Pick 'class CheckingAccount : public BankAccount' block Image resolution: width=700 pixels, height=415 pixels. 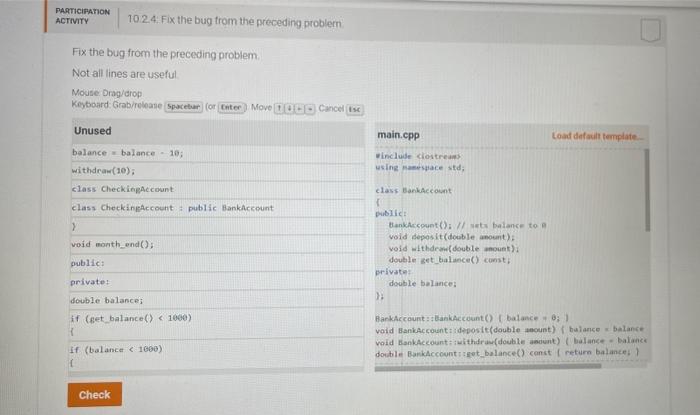click(217, 208)
